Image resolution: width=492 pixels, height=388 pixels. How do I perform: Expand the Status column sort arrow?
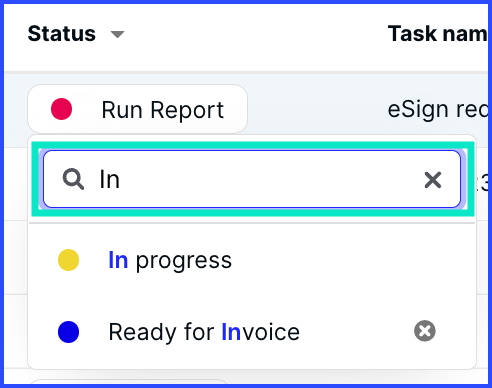pyautogui.click(x=117, y=34)
